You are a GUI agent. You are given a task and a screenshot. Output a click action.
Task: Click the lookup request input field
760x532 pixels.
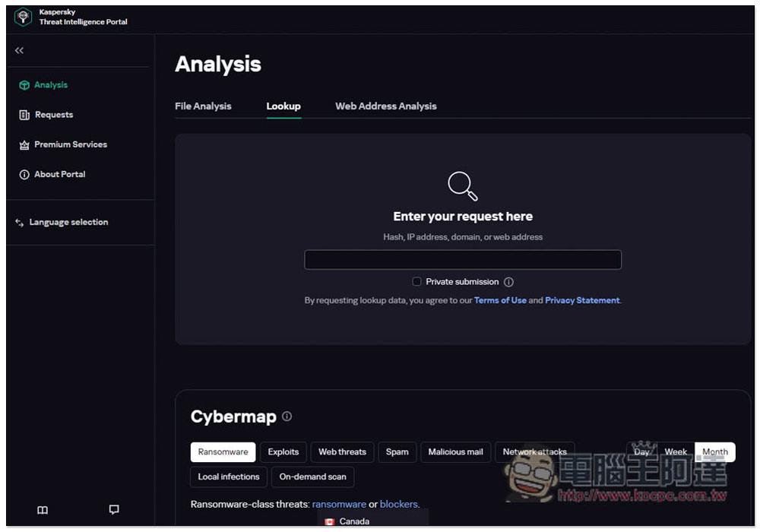tap(462, 260)
